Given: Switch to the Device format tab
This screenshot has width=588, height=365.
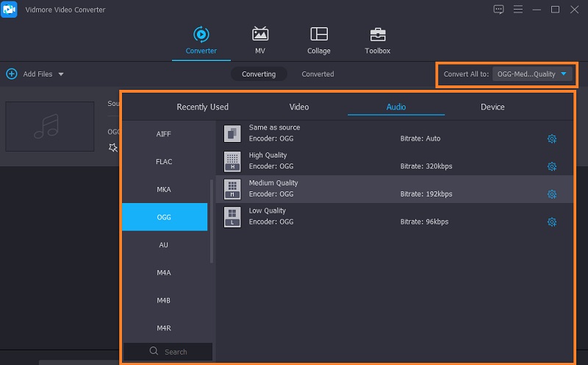Looking at the screenshot, I should (x=492, y=107).
